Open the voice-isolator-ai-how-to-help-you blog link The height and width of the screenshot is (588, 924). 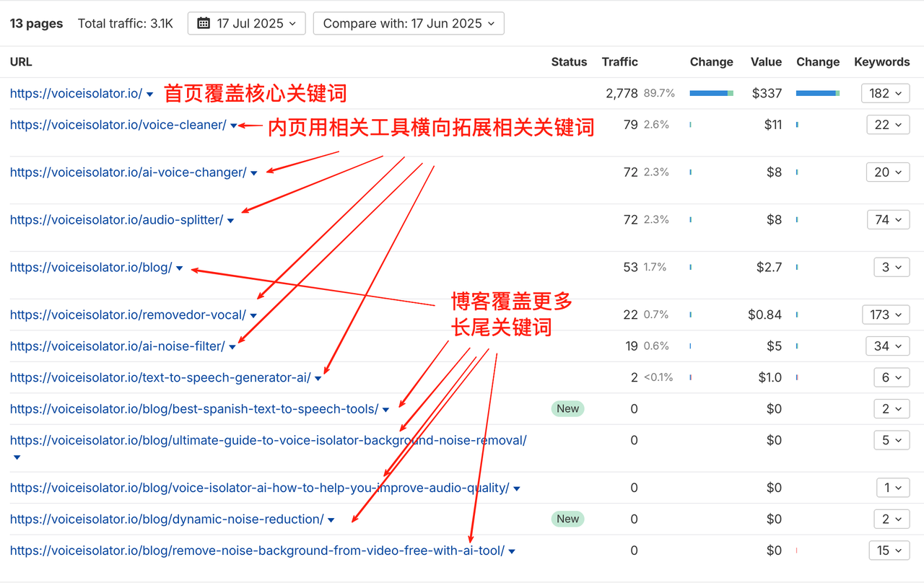[260, 488]
